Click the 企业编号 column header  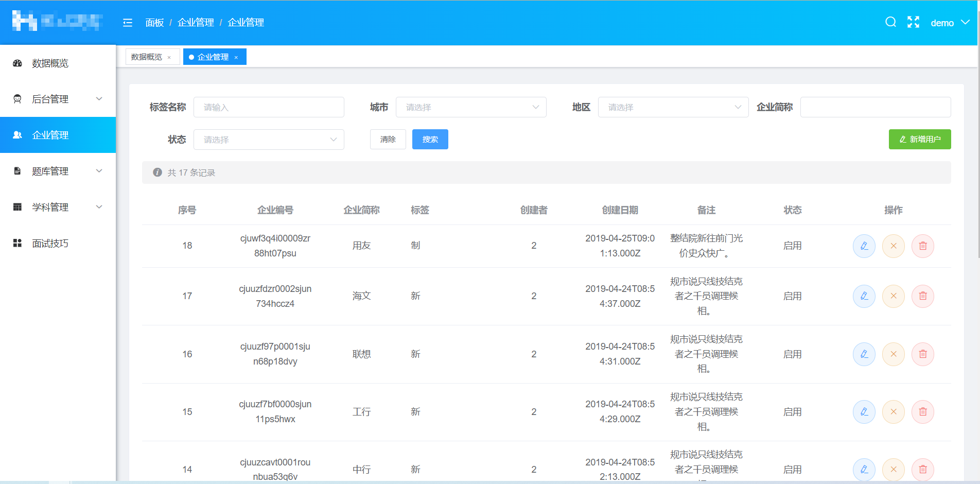[275, 210]
